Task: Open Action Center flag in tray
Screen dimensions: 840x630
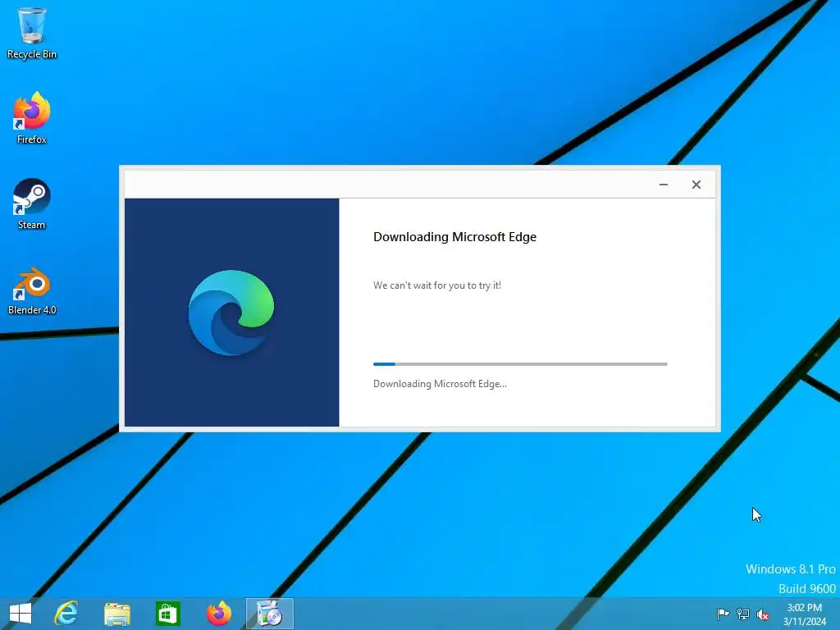Action: click(723, 614)
